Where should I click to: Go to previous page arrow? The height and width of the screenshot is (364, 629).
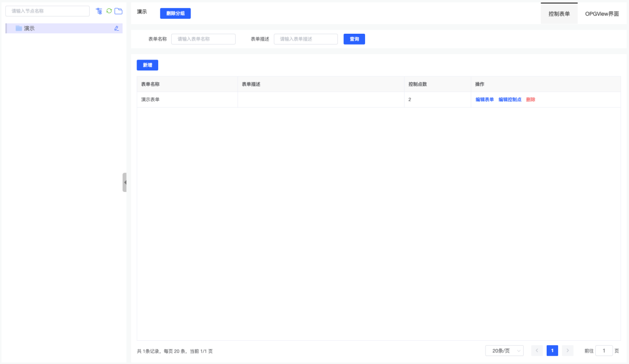point(537,351)
